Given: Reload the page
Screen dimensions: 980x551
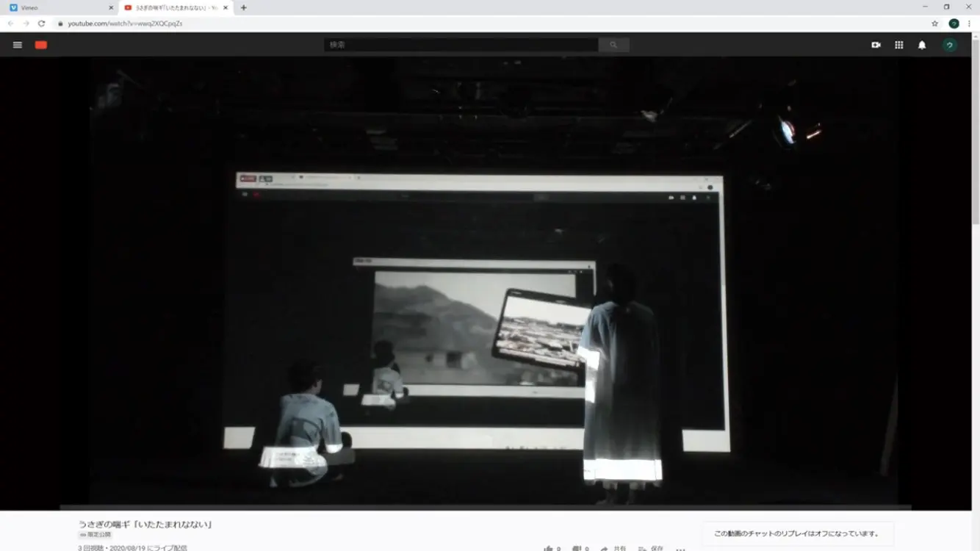Looking at the screenshot, I should pyautogui.click(x=41, y=24).
